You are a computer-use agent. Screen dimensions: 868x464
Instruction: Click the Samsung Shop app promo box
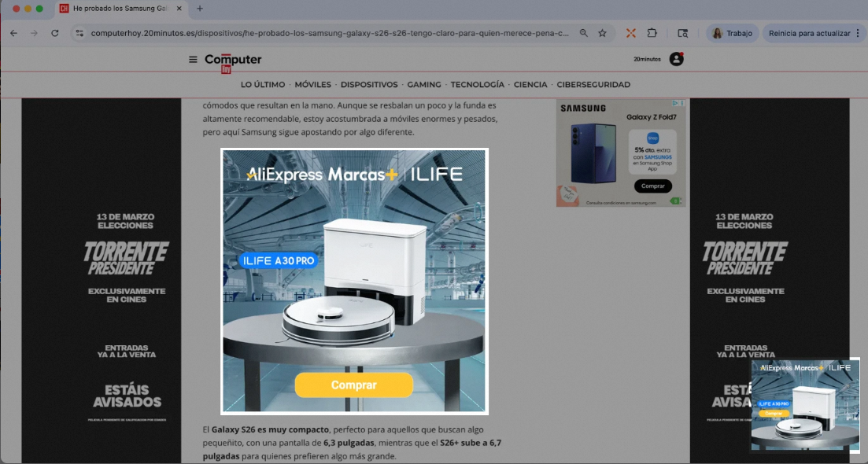(652, 151)
